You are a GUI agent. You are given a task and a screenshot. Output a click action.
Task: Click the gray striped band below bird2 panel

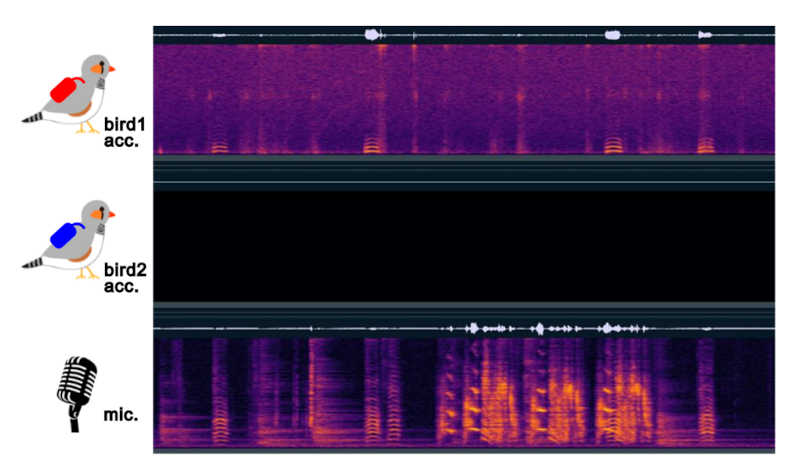tap(463, 310)
